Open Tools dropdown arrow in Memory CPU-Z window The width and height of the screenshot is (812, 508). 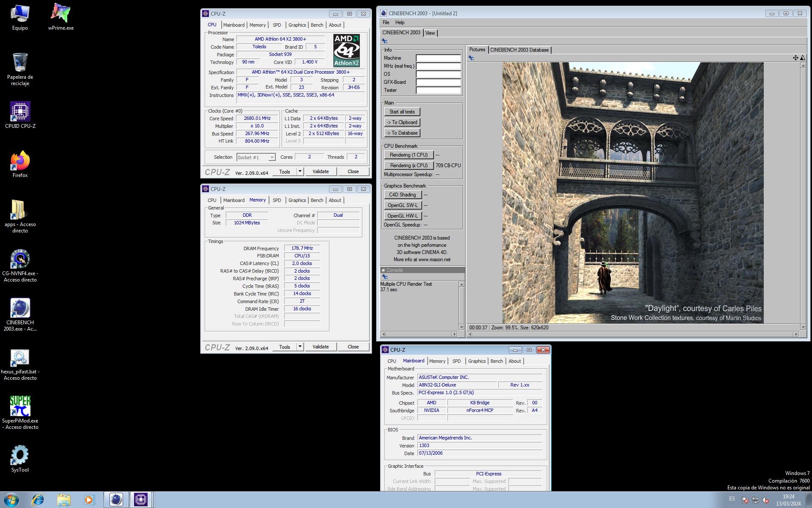(300, 347)
